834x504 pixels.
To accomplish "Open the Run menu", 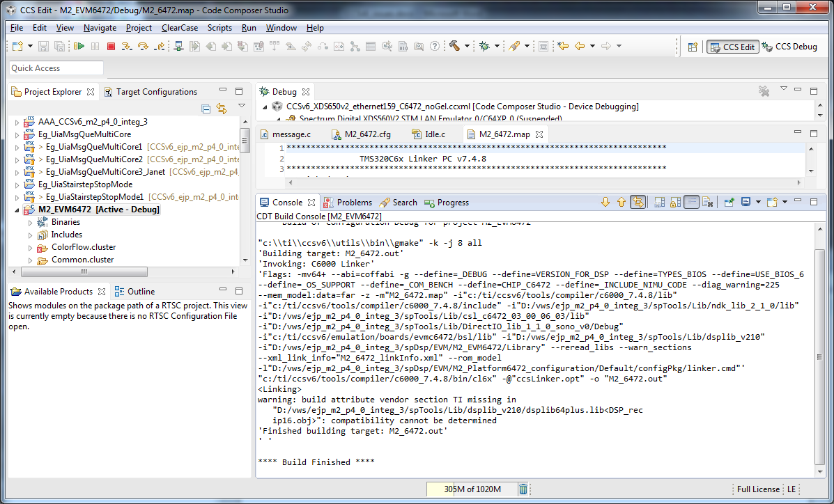I will 249,28.
